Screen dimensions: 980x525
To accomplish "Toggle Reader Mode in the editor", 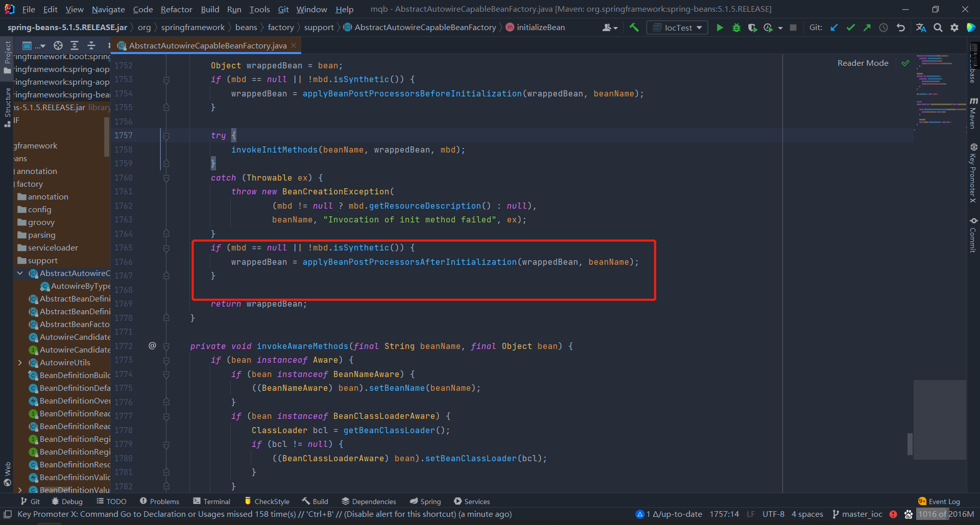I will pos(863,63).
